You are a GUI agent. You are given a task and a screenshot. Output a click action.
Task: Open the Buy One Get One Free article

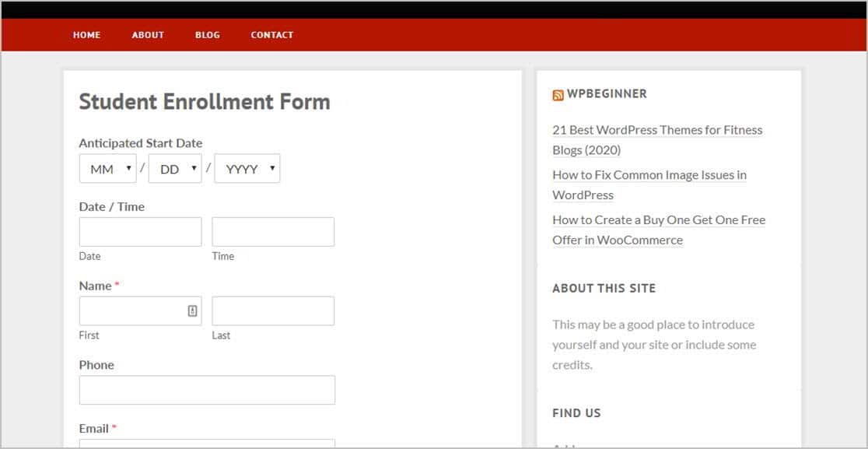pyautogui.click(x=658, y=230)
